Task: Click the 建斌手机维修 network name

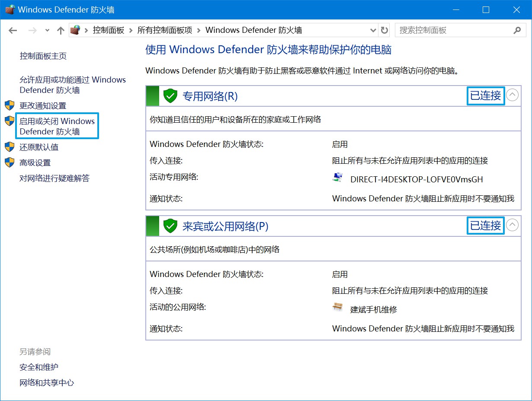Action: click(x=374, y=309)
